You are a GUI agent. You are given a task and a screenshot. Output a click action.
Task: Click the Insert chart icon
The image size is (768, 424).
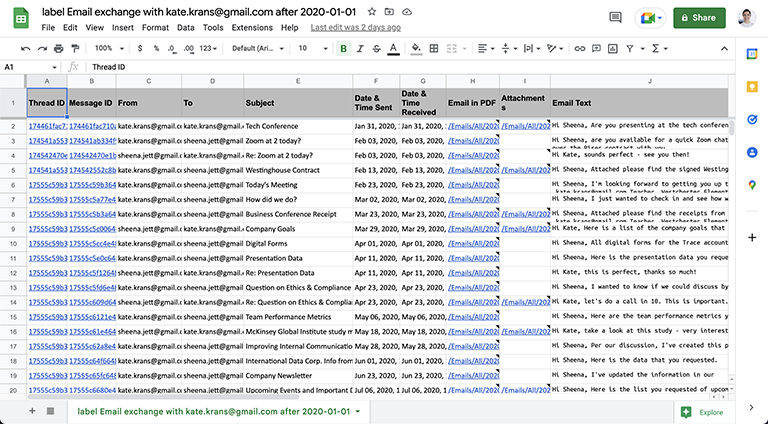click(x=612, y=48)
